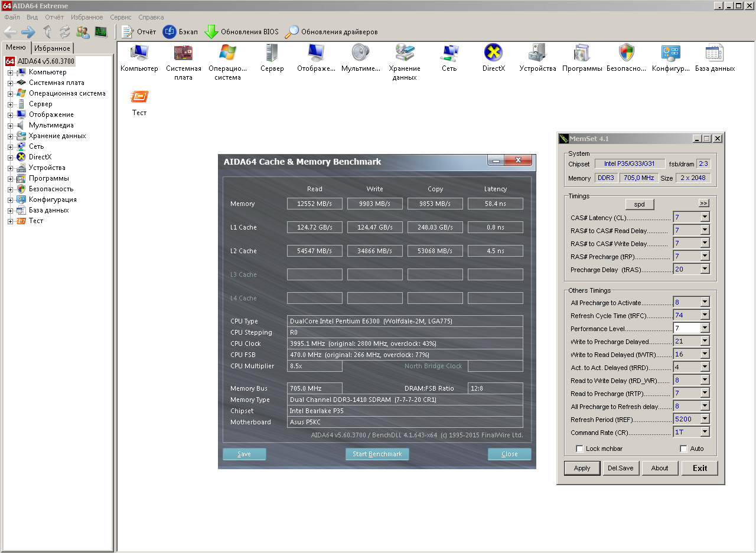Click Обновления BIOS toolbar button
Image resolution: width=756 pixels, height=553 pixels.
(242, 32)
